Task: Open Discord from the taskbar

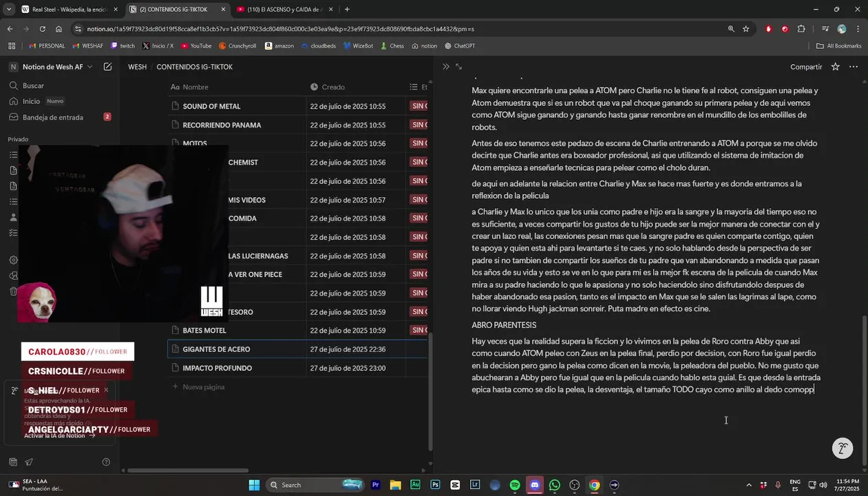Action: (535, 485)
